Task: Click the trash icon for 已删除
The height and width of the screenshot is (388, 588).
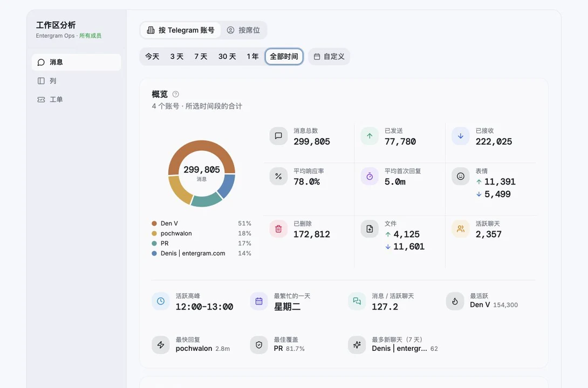Action: (x=278, y=229)
